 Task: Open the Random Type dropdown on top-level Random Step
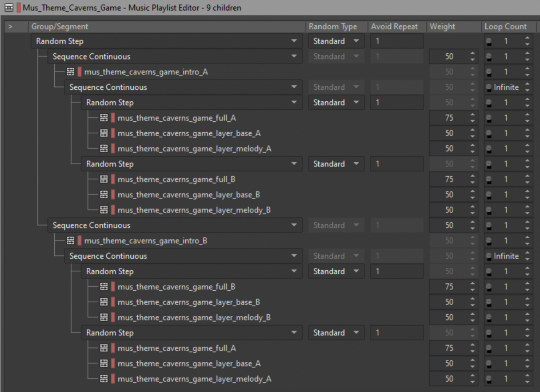point(356,41)
